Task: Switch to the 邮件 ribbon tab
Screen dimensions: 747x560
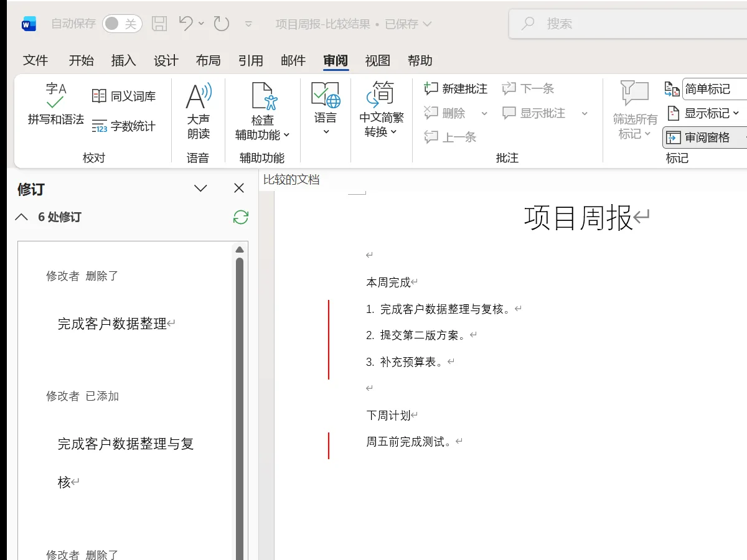Action: click(293, 60)
